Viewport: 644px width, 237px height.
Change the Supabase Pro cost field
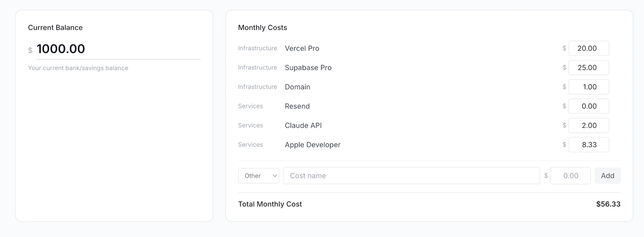tap(588, 67)
